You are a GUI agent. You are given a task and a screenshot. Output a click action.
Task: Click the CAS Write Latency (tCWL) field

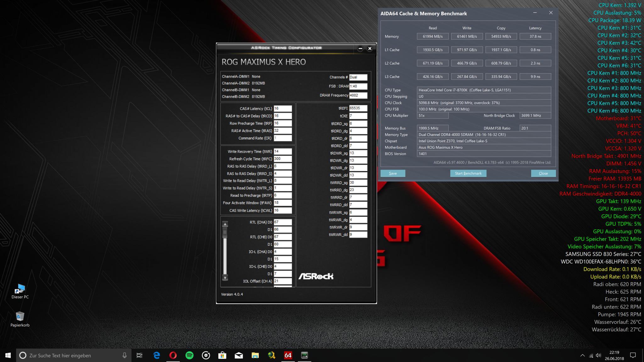point(283,211)
